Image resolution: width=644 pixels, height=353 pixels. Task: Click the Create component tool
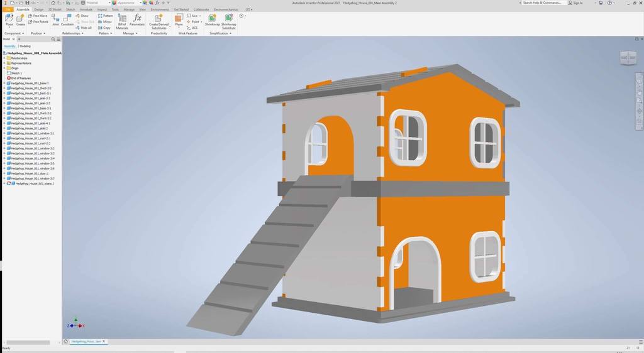click(x=21, y=19)
